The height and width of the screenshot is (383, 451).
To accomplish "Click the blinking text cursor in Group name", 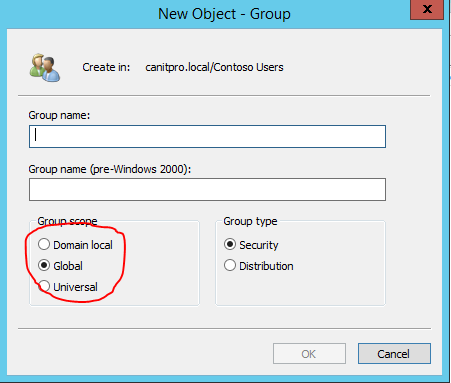I will tap(35, 135).
